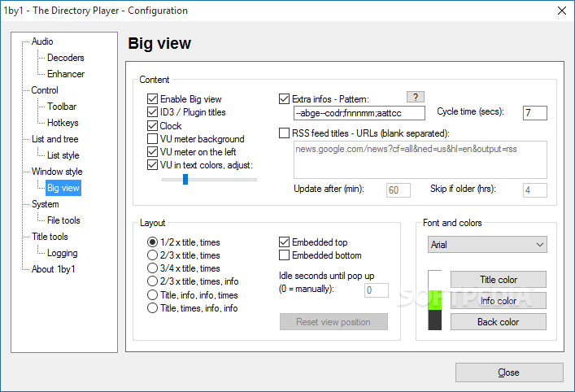Open the Arial font dropdown
This screenshot has height=392, width=575.
487,245
